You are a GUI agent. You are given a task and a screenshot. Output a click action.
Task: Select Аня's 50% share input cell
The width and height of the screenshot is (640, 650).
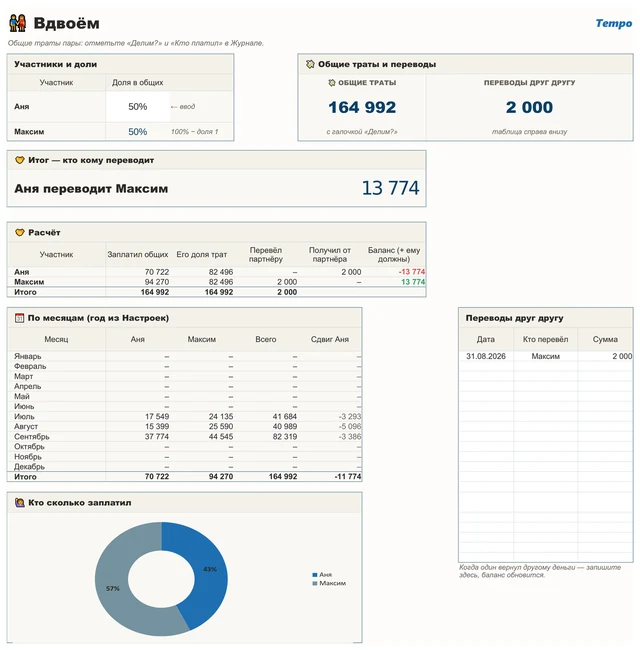click(x=138, y=107)
